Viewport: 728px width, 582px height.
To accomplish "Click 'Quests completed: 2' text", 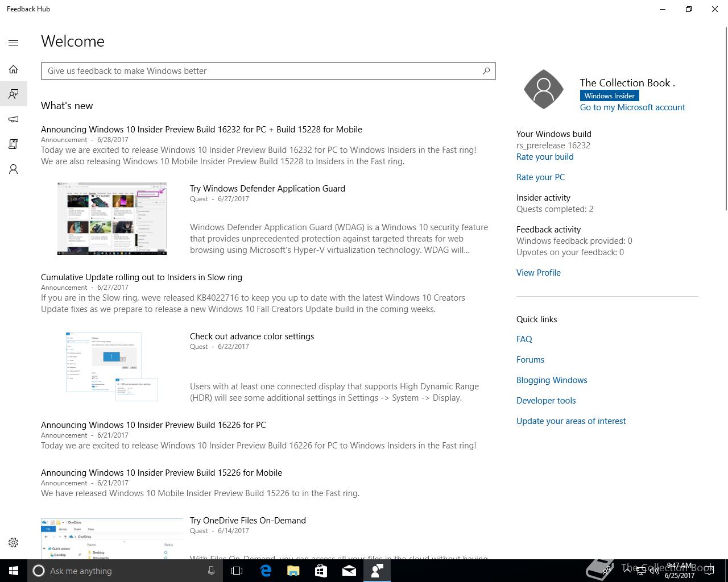I will (555, 209).
